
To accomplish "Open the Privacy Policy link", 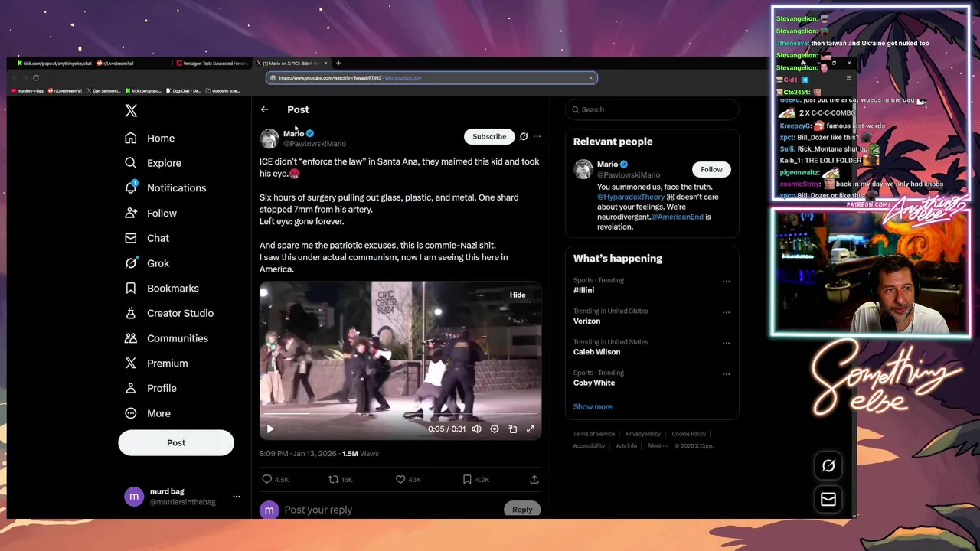I will [x=643, y=434].
